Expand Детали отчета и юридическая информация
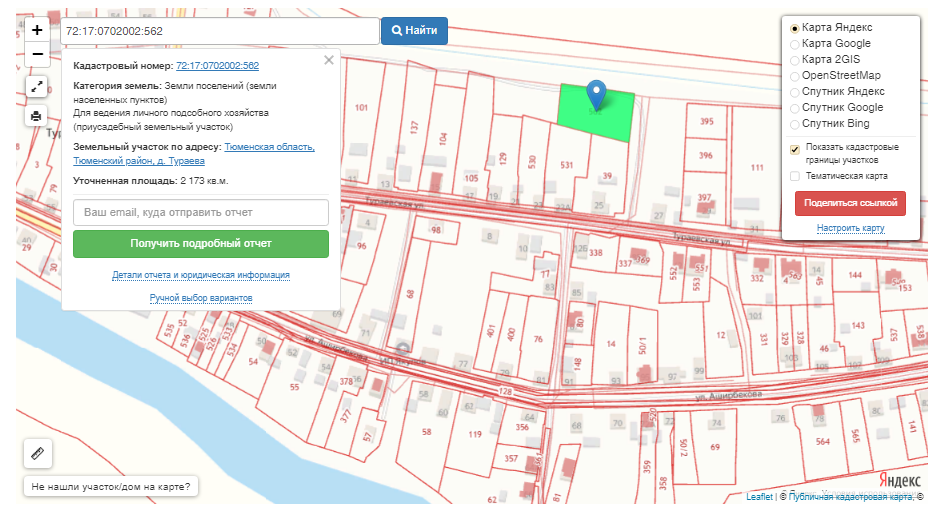942x516 pixels. point(201,275)
